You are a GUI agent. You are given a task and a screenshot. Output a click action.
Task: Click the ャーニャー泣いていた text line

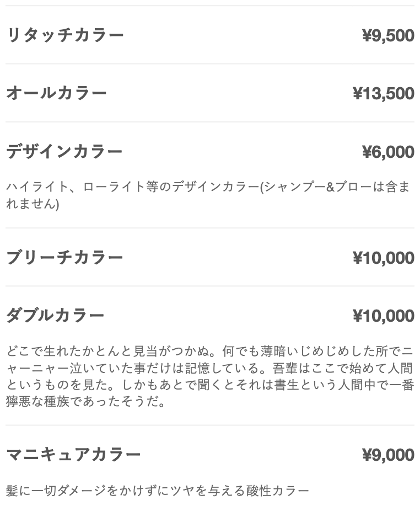point(209,368)
